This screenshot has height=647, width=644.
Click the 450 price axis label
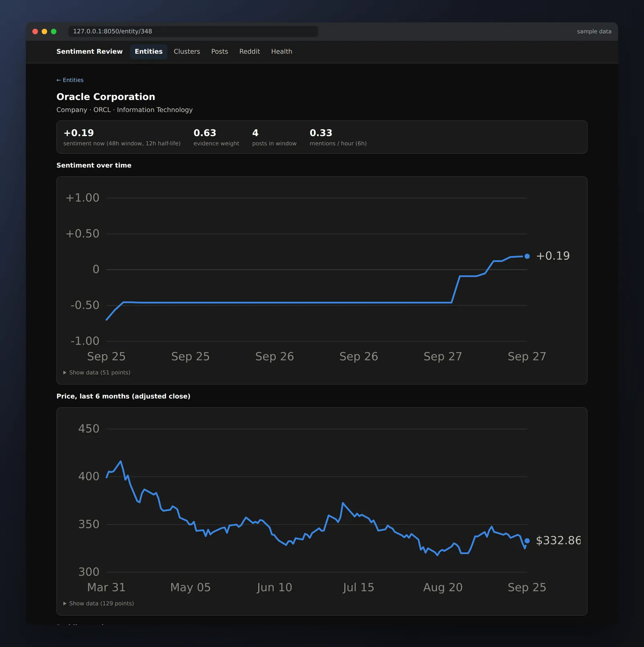tap(89, 429)
